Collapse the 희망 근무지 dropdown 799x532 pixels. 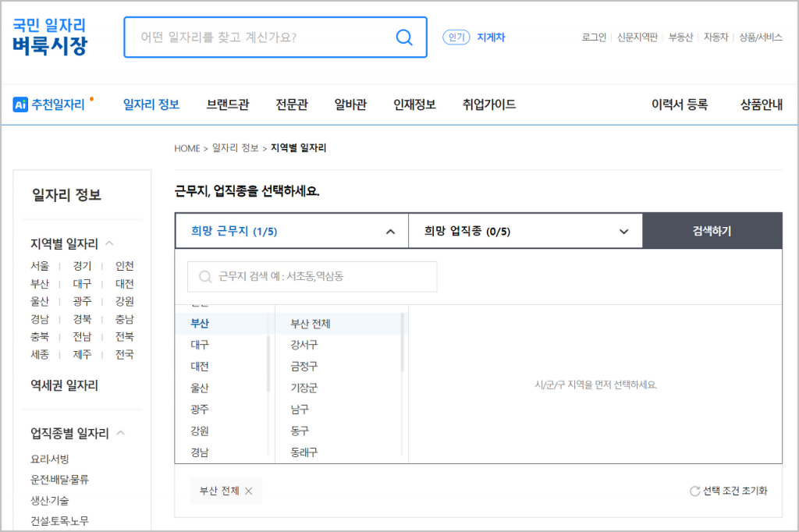pos(390,232)
